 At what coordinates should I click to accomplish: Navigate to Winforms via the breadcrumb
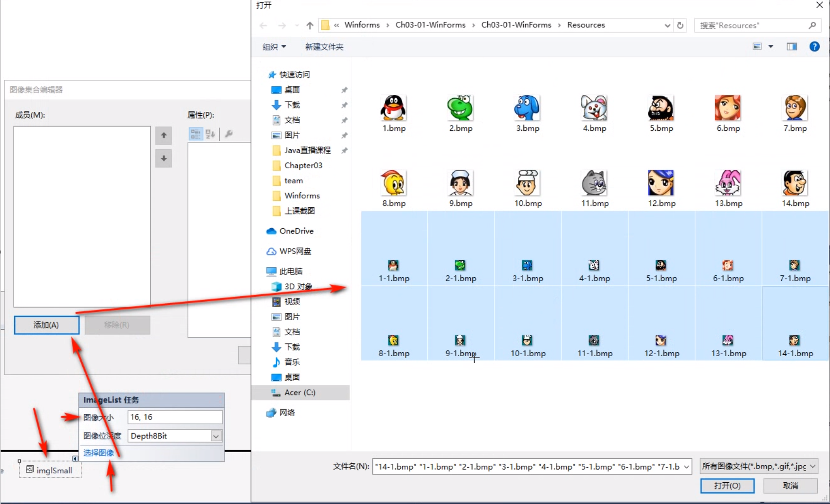click(x=362, y=25)
